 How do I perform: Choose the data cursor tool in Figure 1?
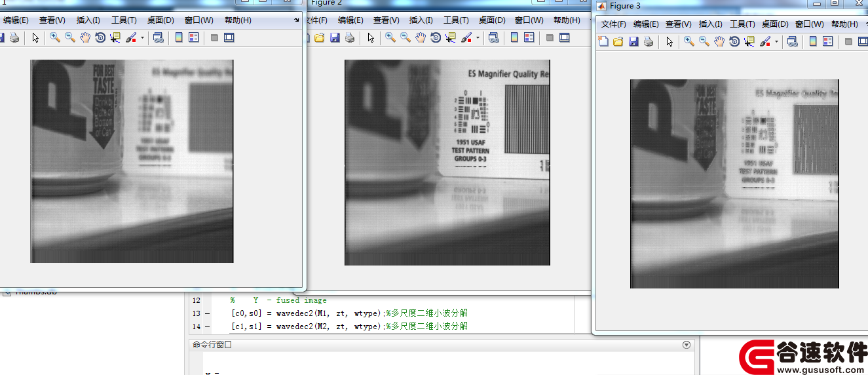(x=115, y=38)
